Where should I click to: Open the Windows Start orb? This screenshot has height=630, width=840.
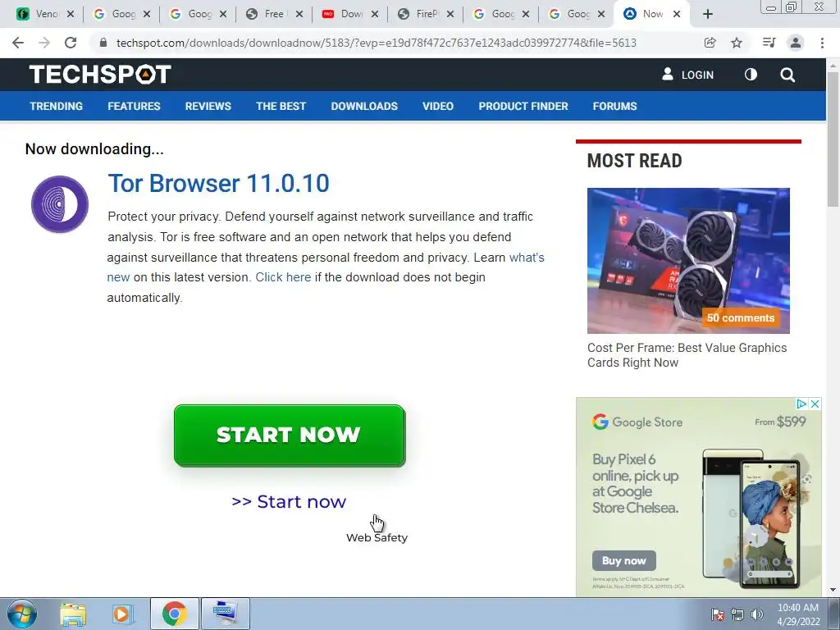[21, 614]
